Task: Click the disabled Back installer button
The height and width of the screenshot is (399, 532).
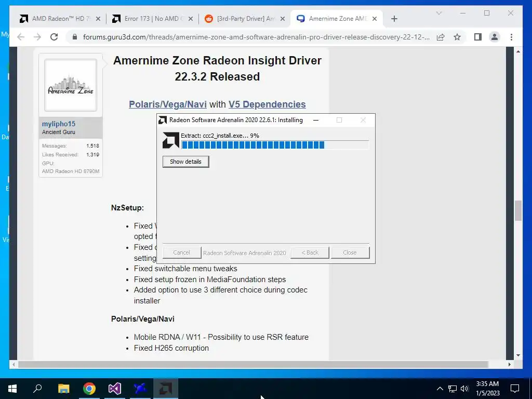Action: [310, 252]
